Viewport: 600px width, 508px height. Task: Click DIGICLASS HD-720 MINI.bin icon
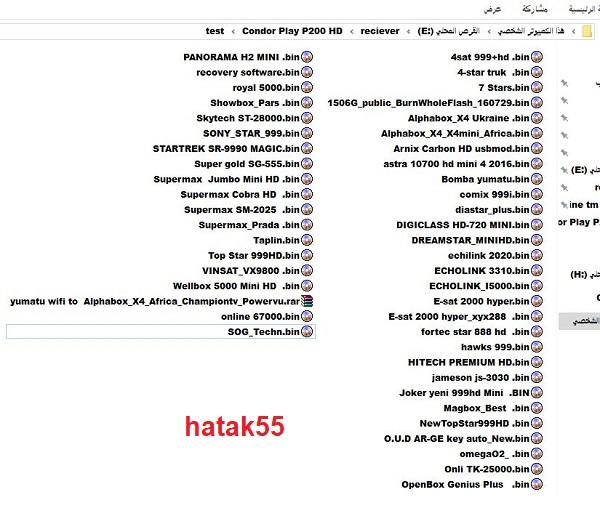click(x=537, y=225)
